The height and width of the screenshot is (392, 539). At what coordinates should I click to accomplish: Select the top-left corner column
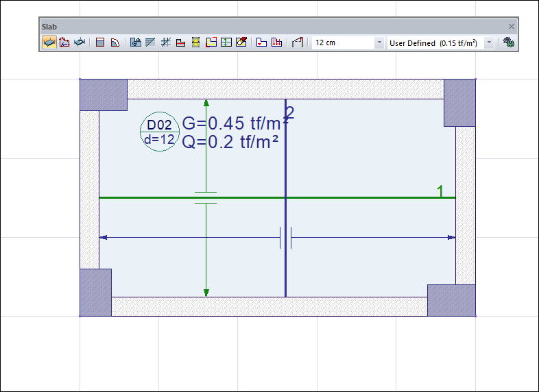[104, 95]
